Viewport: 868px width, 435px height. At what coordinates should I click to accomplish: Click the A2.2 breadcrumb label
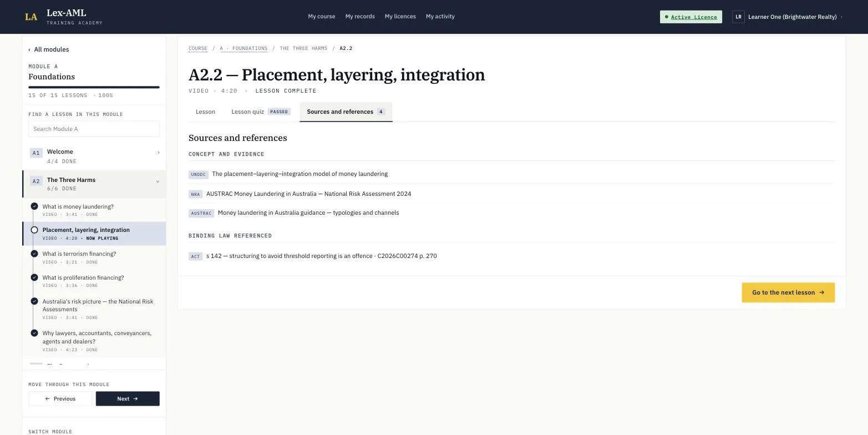346,48
